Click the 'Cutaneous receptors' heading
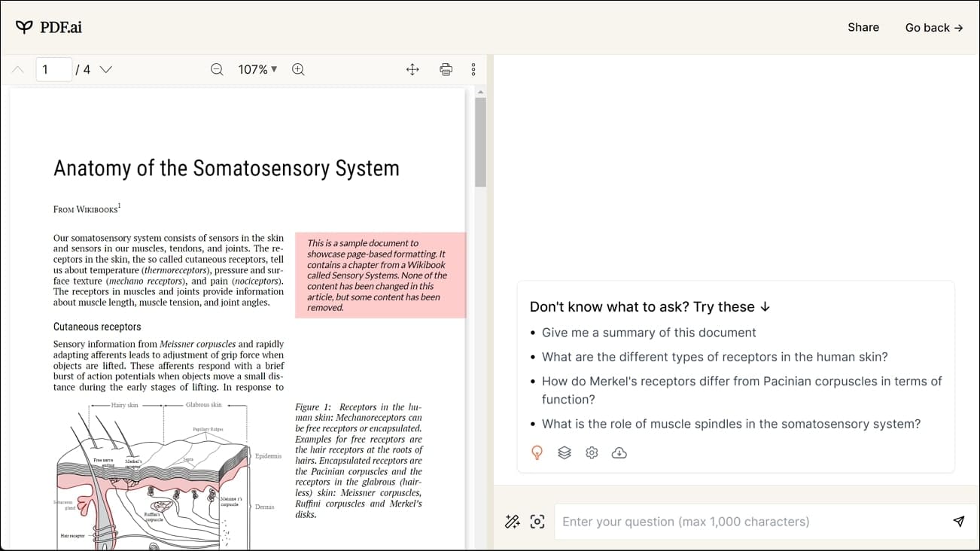Viewport: 980px width, 551px height. (x=97, y=327)
